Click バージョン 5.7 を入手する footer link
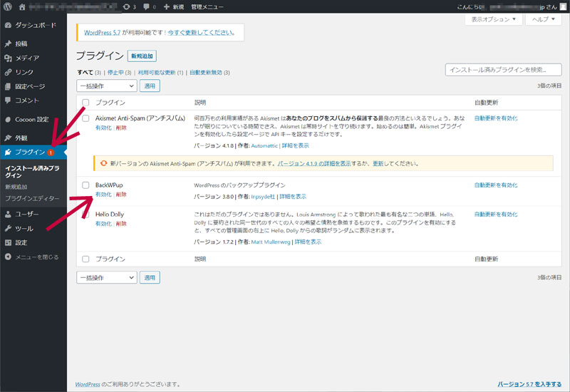The image size is (570, 392). pyautogui.click(x=529, y=384)
